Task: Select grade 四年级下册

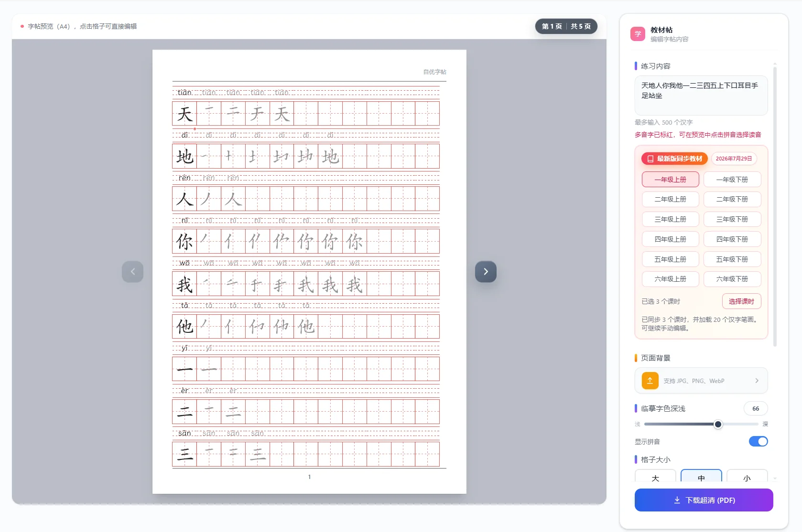Action: pyautogui.click(x=732, y=239)
